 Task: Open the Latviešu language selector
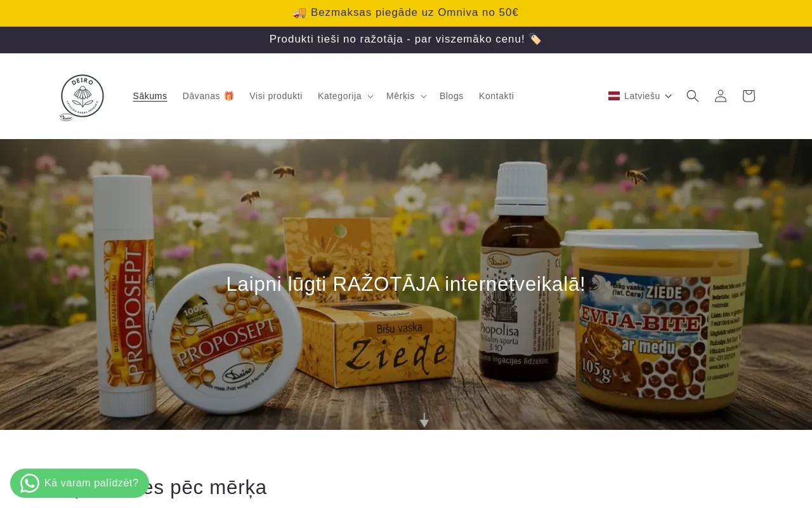point(639,96)
